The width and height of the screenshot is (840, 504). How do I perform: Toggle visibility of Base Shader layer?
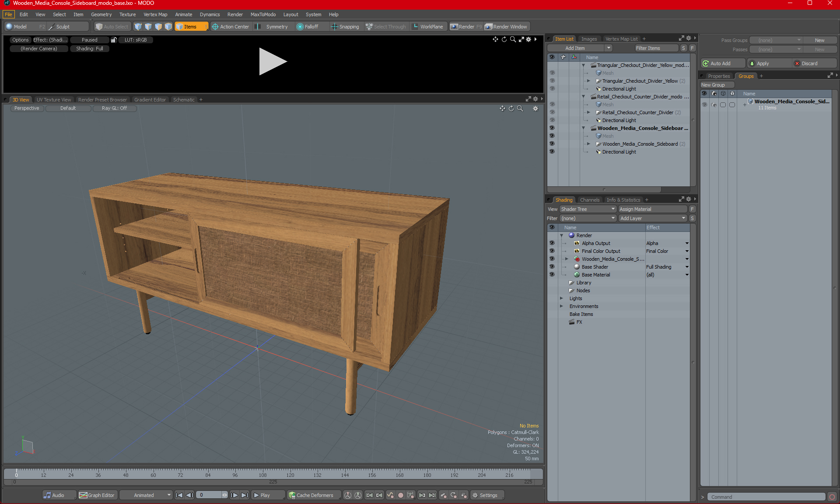(552, 267)
